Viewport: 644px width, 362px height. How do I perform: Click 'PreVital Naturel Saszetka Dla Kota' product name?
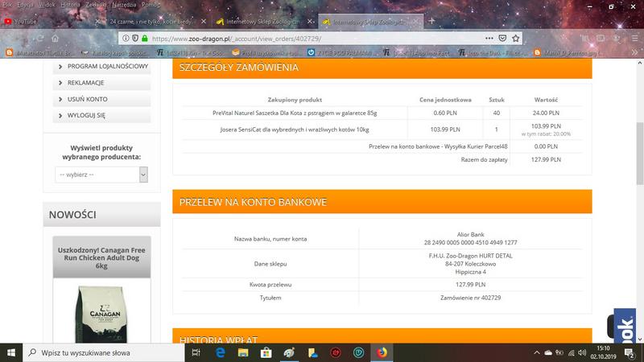(295, 113)
